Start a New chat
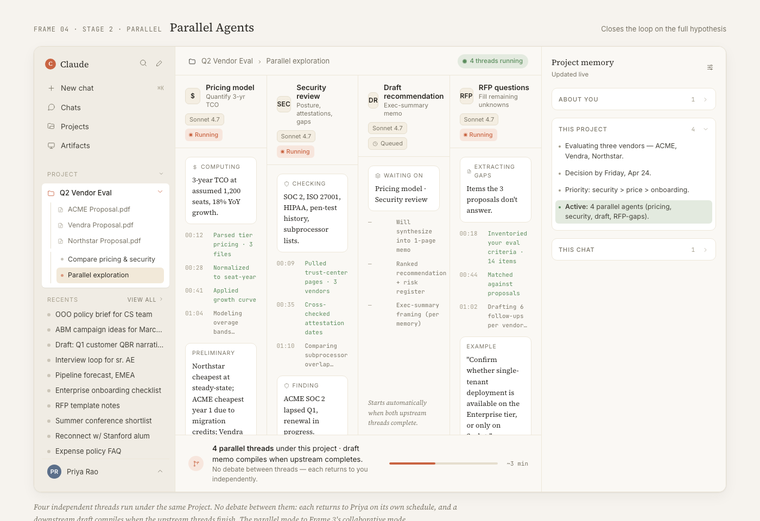The height and width of the screenshot is (521, 760). point(76,88)
